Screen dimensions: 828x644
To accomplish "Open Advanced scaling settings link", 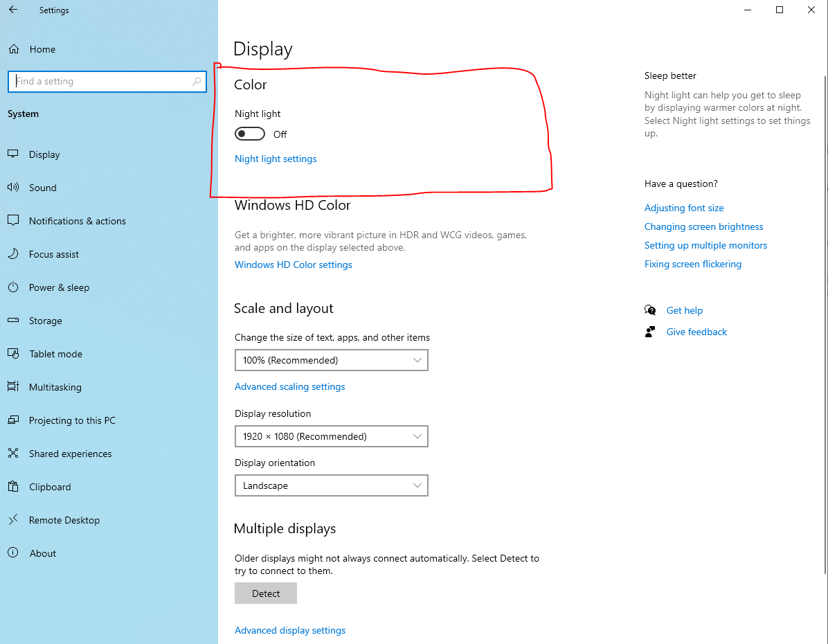I will click(289, 386).
